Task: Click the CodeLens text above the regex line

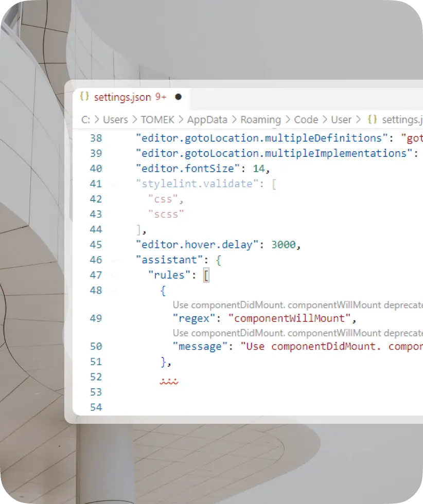Action: coord(297,305)
